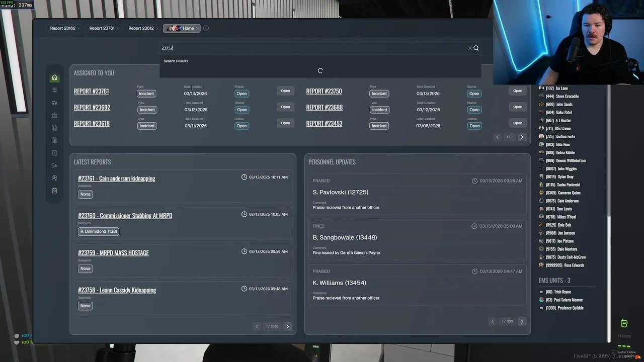Screen dimensions: 644x362
Task: Open assigned REPORT #23761 link
Action: pyautogui.click(x=91, y=91)
